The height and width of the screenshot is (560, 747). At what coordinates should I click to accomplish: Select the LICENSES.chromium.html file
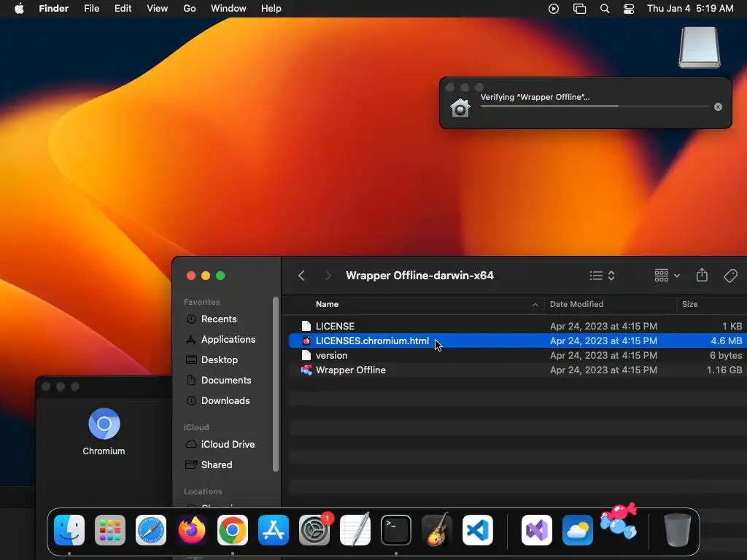pos(517,341)
